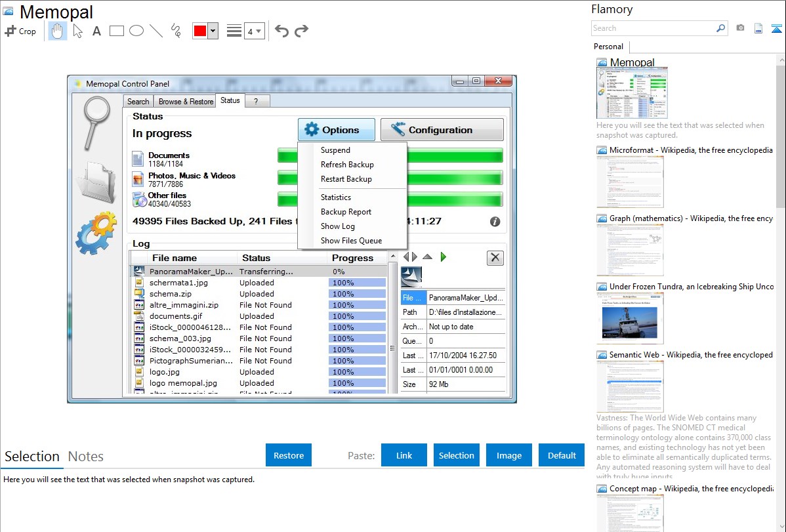
Task: Undo the last annotation
Action: (281, 31)
